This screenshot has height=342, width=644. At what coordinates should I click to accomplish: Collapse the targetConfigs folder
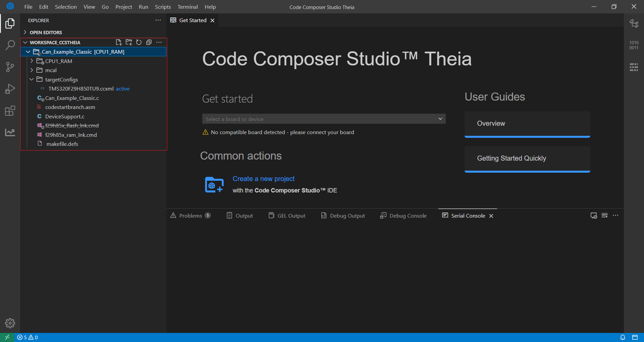[32, 79]
